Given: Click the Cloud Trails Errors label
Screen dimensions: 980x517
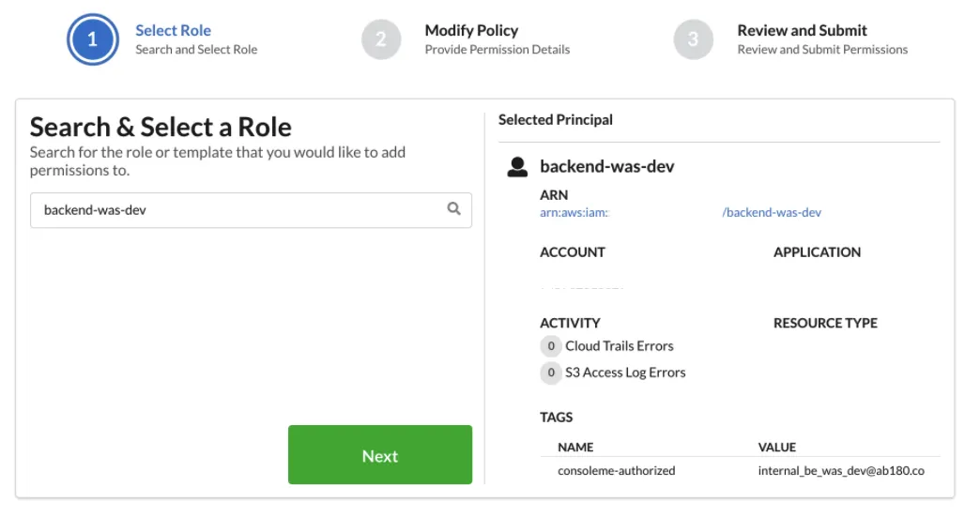Looking at the screenshot, I should [620, 346].
